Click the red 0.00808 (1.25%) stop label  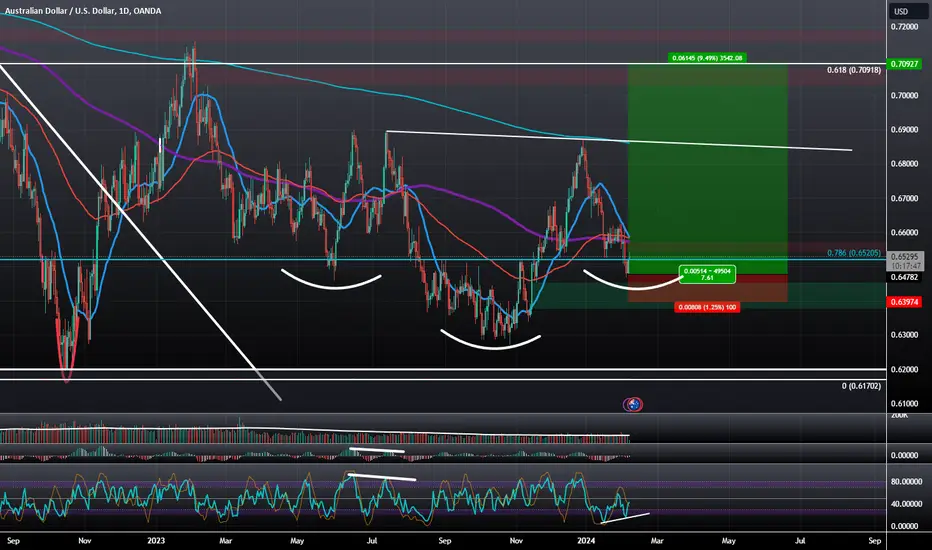[x=707, y=307]
